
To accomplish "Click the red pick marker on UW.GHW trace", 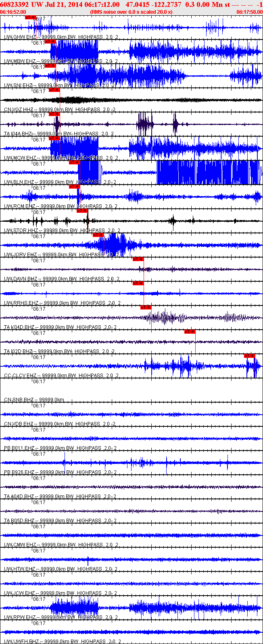I will [31, 17].
